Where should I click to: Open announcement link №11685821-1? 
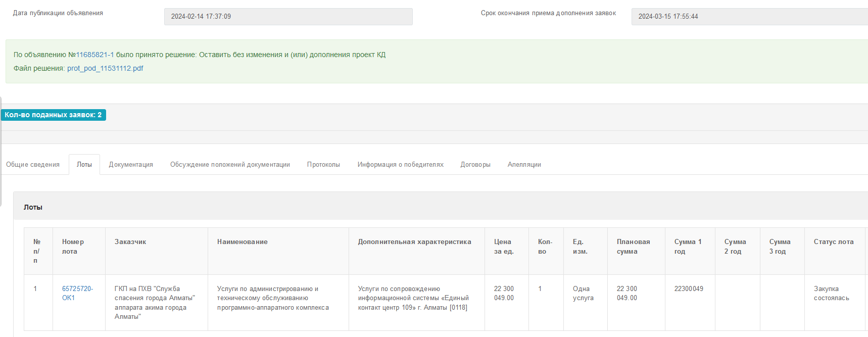94,55
